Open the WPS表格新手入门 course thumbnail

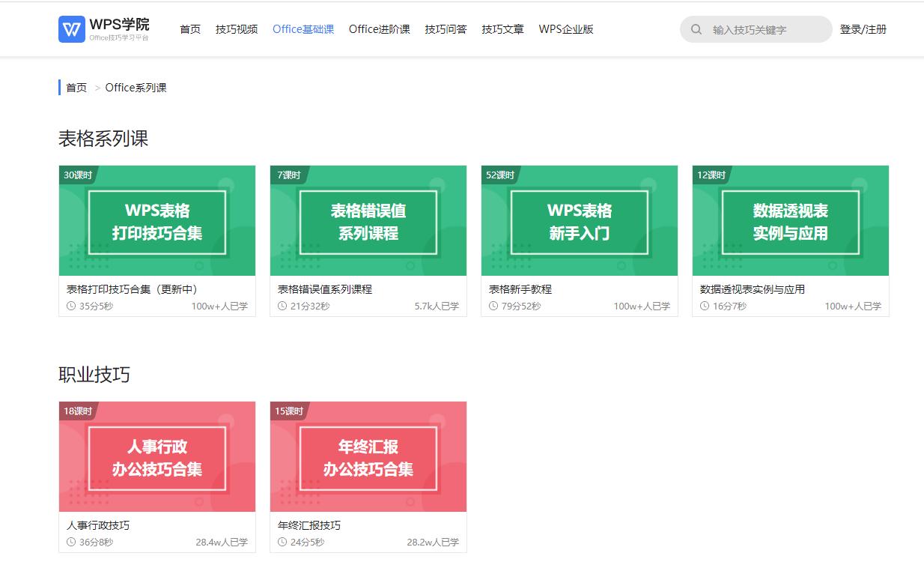coord(579,220)
